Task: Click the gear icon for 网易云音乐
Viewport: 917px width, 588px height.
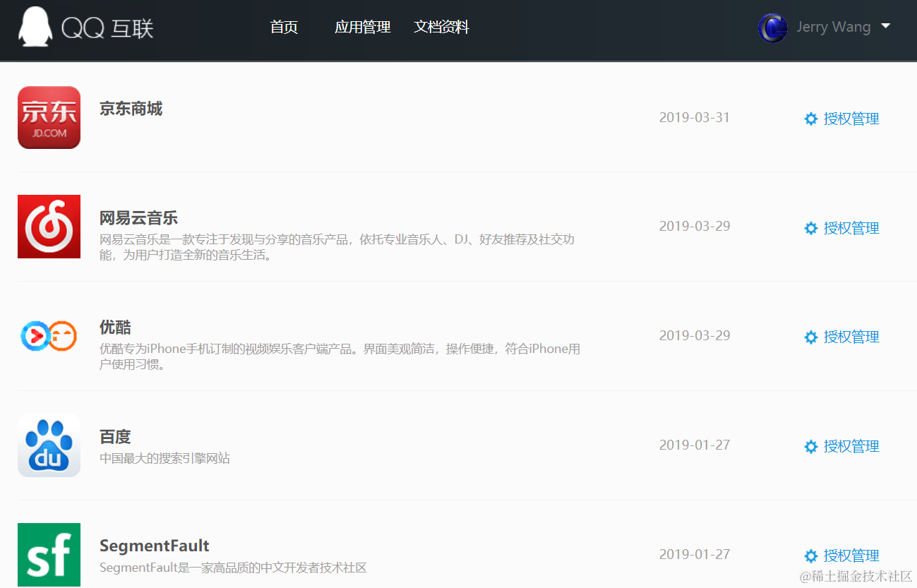Action: click(x=811, y=228)
